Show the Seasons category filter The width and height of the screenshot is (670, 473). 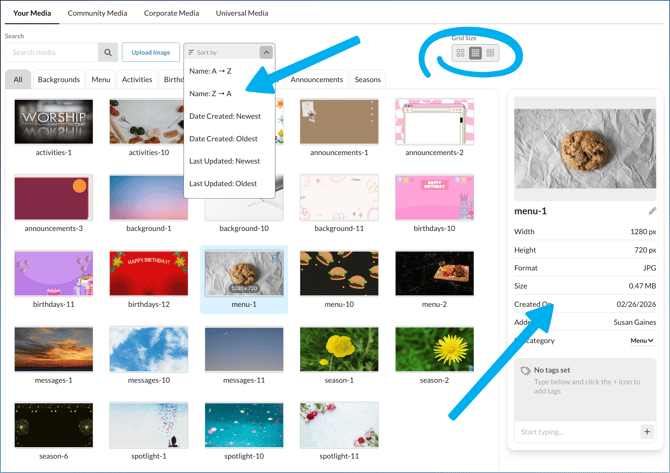[x=367, y=80]
